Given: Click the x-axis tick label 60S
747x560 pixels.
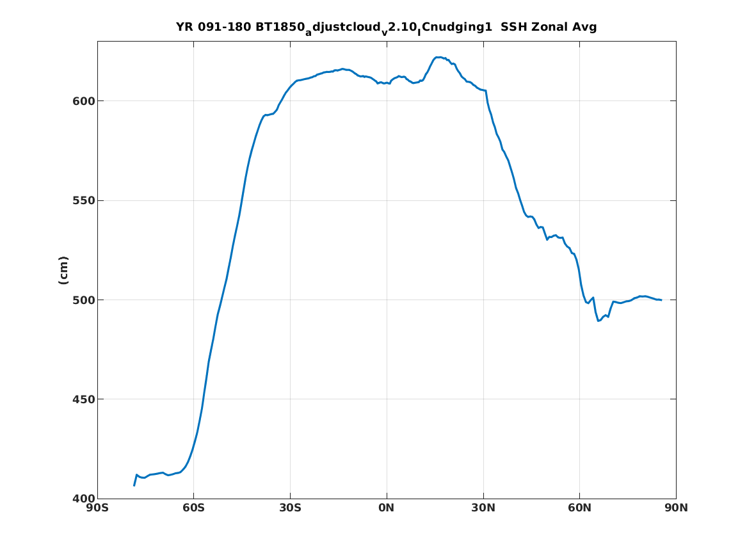Looking at the screenshot, I should tap(193, 508).
